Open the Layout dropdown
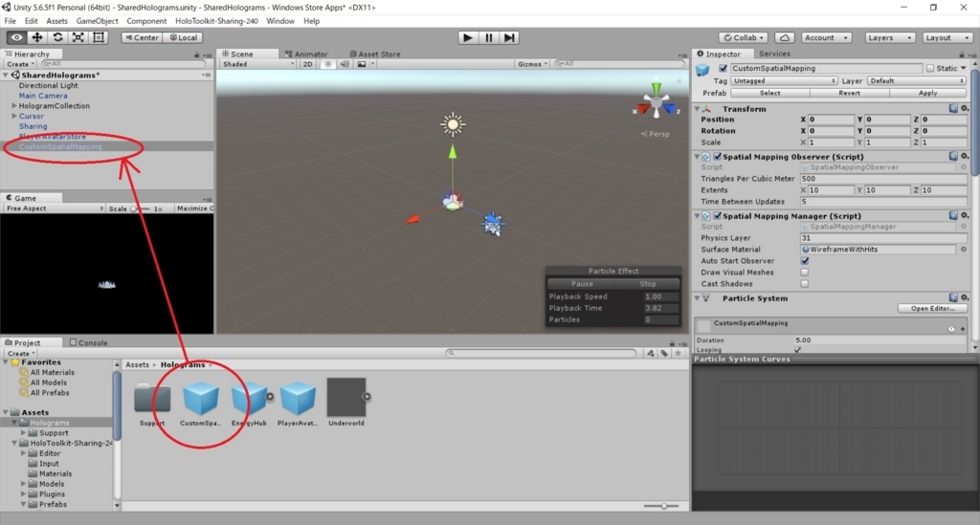 [947, 37]
